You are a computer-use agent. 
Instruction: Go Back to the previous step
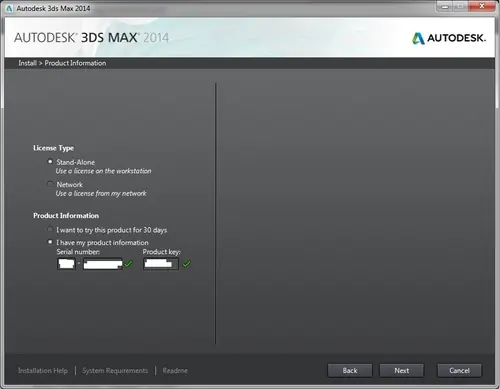350,370
